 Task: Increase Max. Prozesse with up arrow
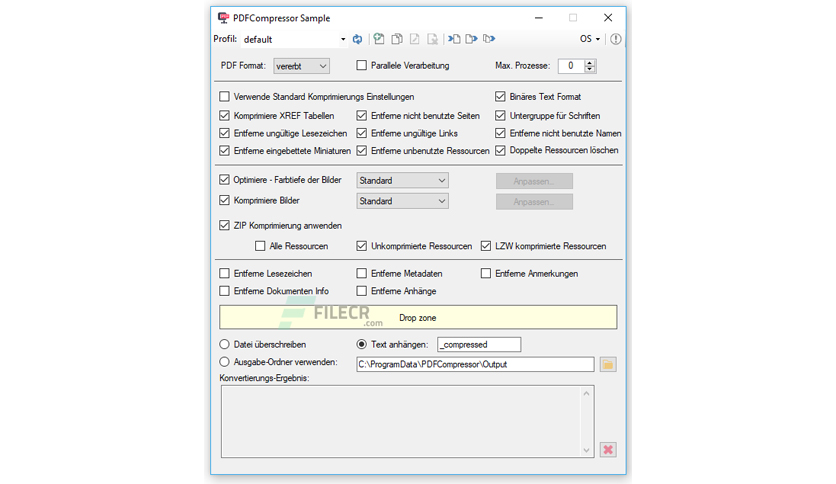coord(590,62)
